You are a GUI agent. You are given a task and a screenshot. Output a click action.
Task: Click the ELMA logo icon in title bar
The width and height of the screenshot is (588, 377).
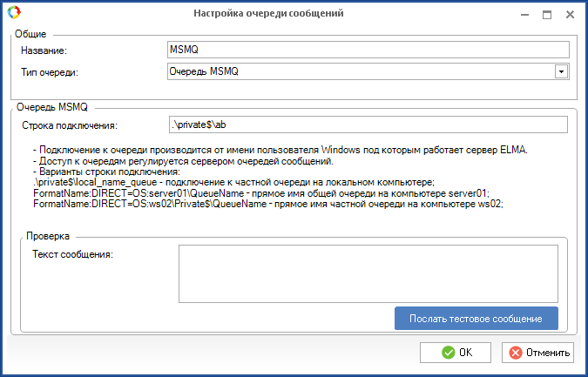coord(14,12)
